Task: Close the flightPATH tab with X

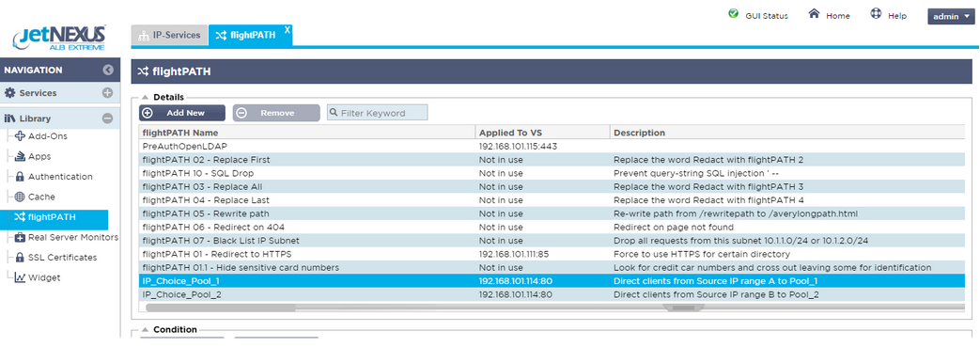Action: point(287,30)
